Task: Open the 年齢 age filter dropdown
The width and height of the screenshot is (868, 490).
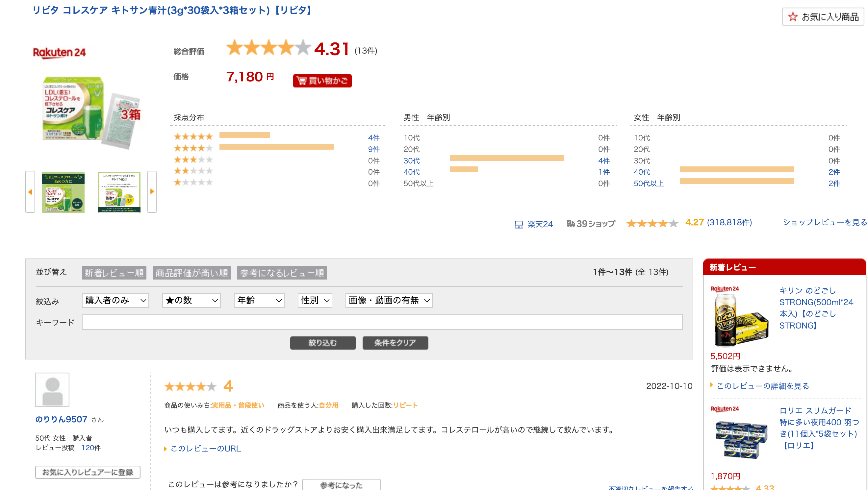Action: click(x=259, y=300)
